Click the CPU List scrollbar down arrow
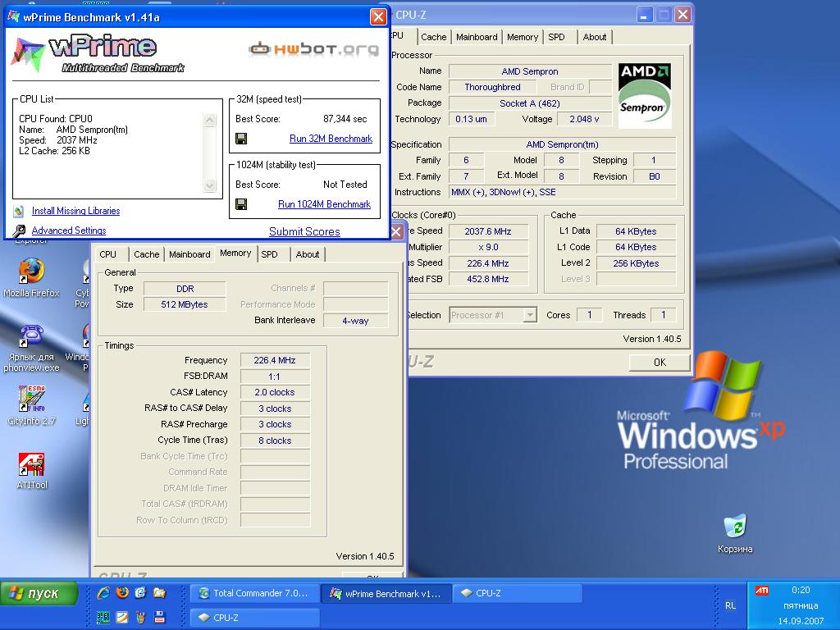Screen dimensions: 840x630 [x=209, y=185]
